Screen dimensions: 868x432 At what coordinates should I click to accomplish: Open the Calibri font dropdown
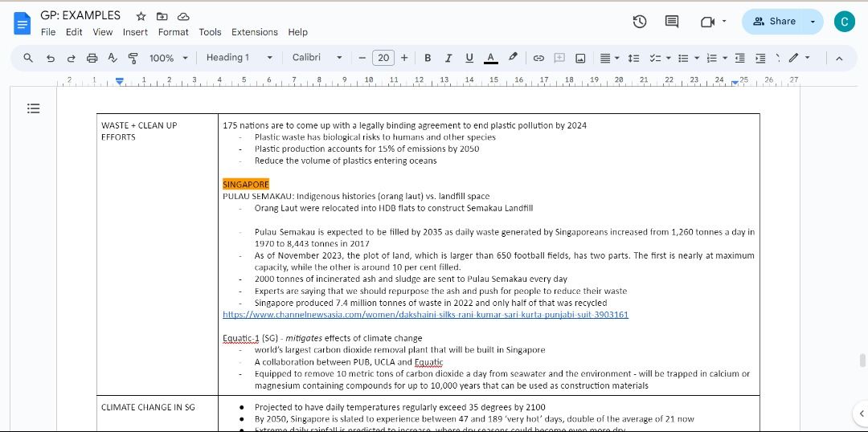(317, 58)
